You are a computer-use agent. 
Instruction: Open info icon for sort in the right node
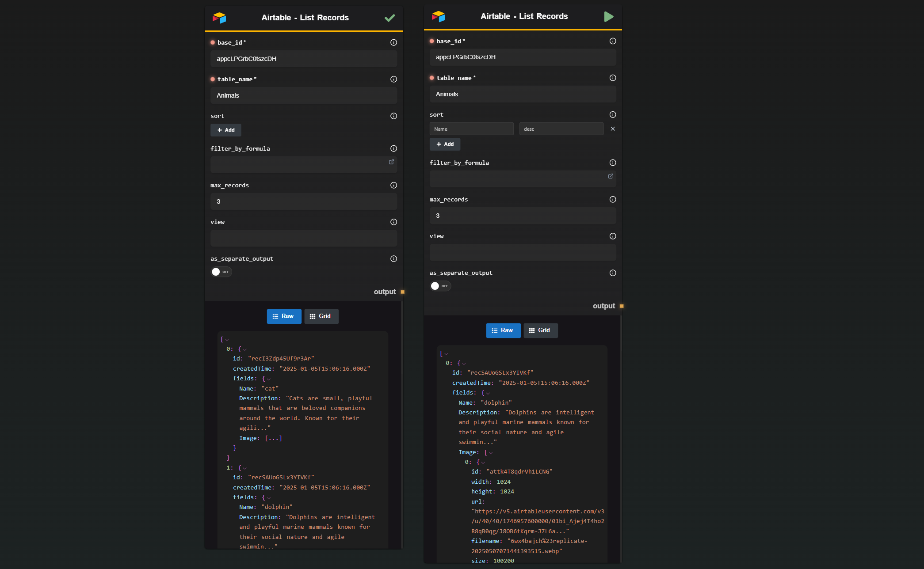613,114
